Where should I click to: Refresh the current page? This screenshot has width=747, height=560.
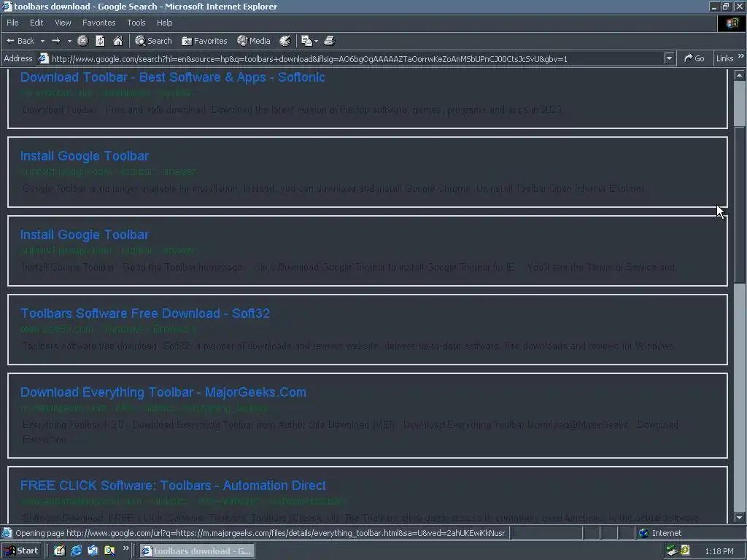100,41
